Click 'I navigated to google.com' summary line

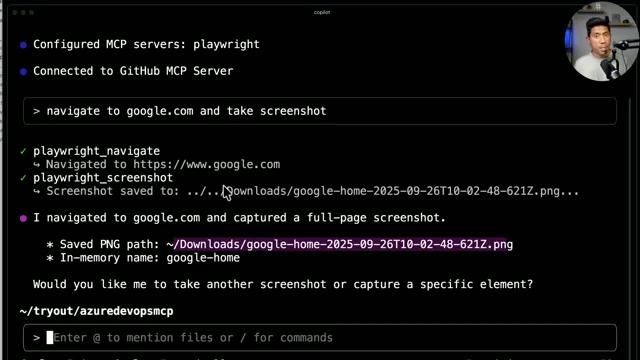pos(239,218)
